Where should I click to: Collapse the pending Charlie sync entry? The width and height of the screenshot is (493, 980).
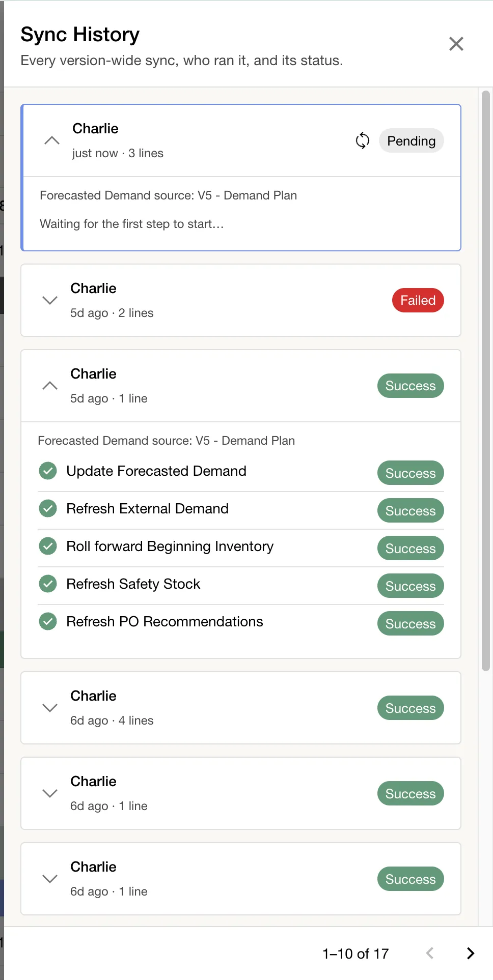[x=52, y=140]
